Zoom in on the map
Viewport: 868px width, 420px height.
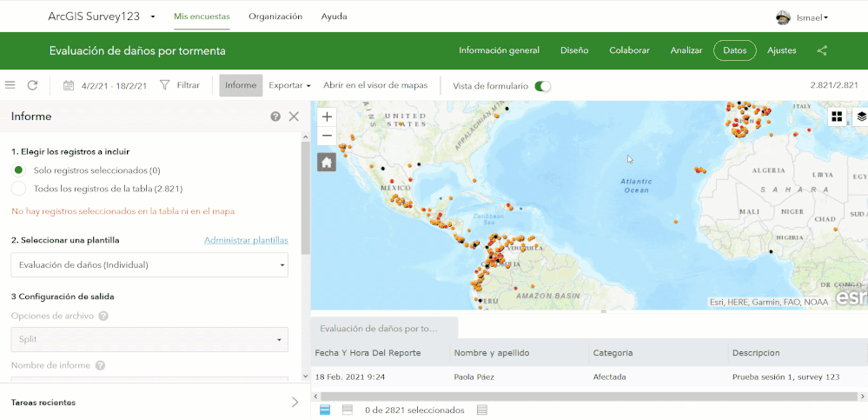[327, 117]
